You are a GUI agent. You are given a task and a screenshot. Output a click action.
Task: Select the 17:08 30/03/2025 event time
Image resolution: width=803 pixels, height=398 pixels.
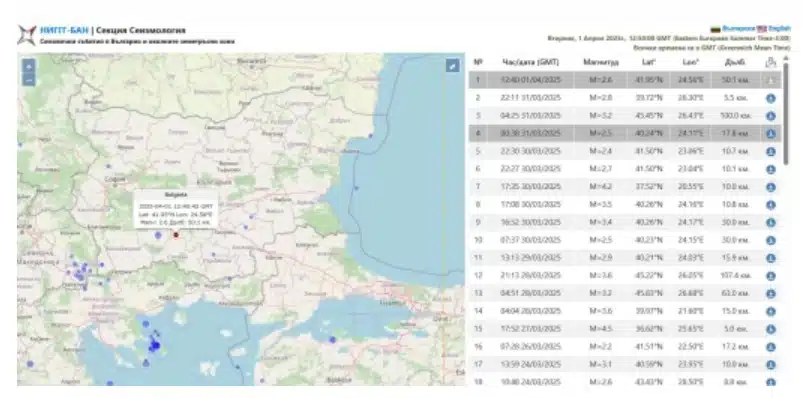531,204
